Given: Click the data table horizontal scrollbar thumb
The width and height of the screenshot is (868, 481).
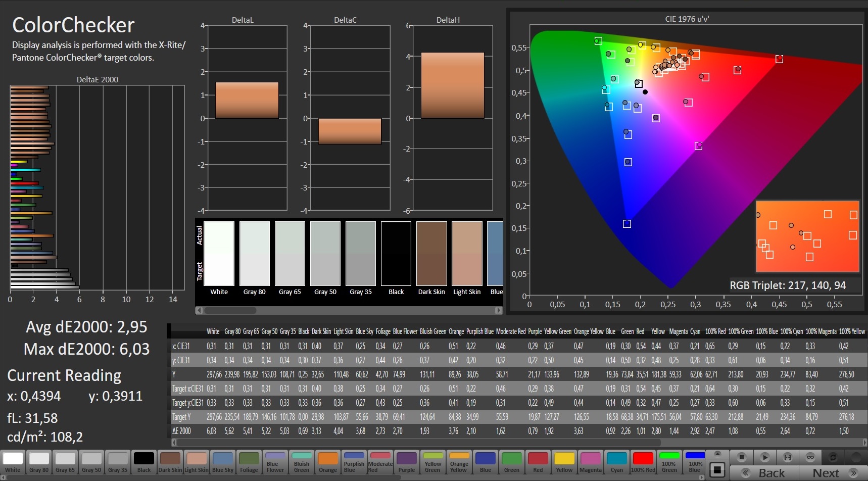Looking at the screenshot, I should pos(418,443).
